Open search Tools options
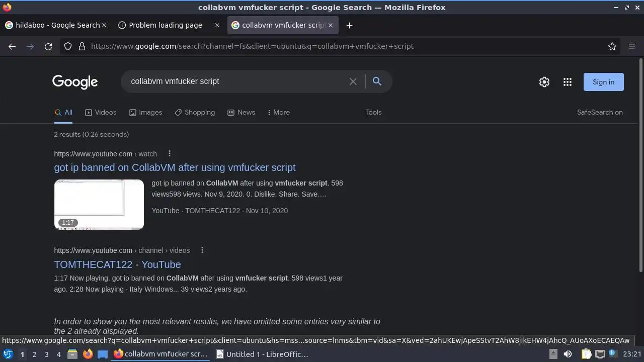Screen dimensions: 644x362 pyautogui.click(x=373, y=113)
